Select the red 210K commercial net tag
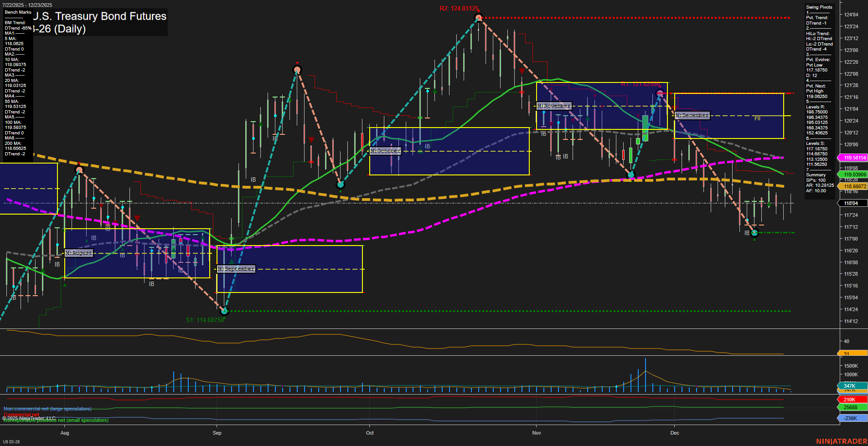 tap(852, 400)
